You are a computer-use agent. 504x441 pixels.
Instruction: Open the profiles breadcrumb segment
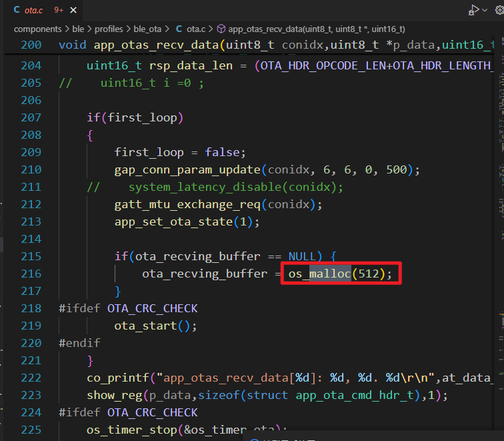coord(109,29)
